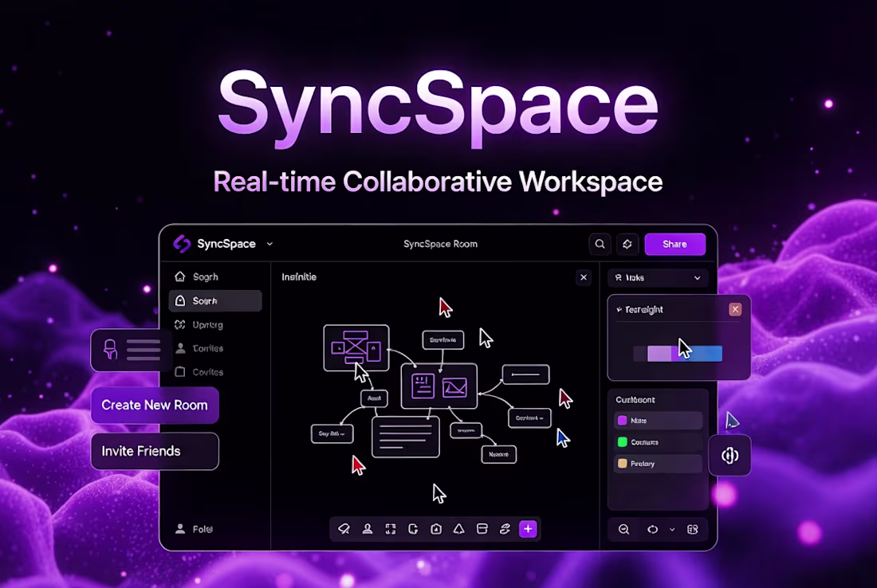Click the SyncSpace Room title text
877x588 pixels.
coord(440,245)
